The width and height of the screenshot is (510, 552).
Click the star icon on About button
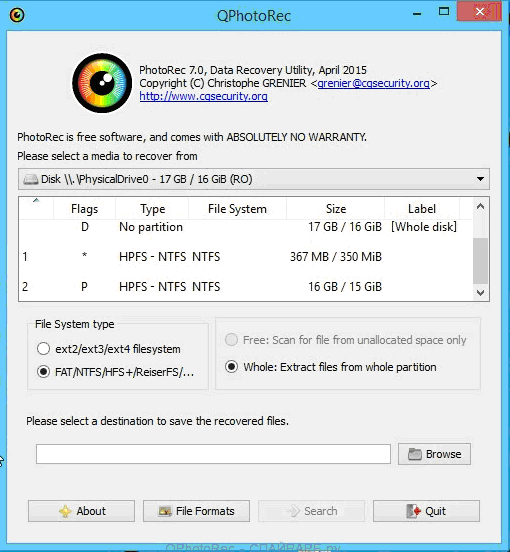pos(65,511)
